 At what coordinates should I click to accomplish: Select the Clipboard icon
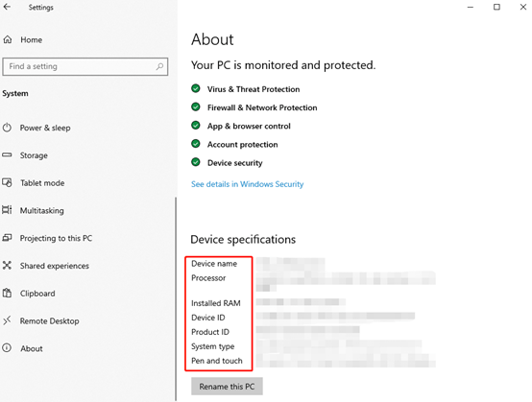pos(7,293)
